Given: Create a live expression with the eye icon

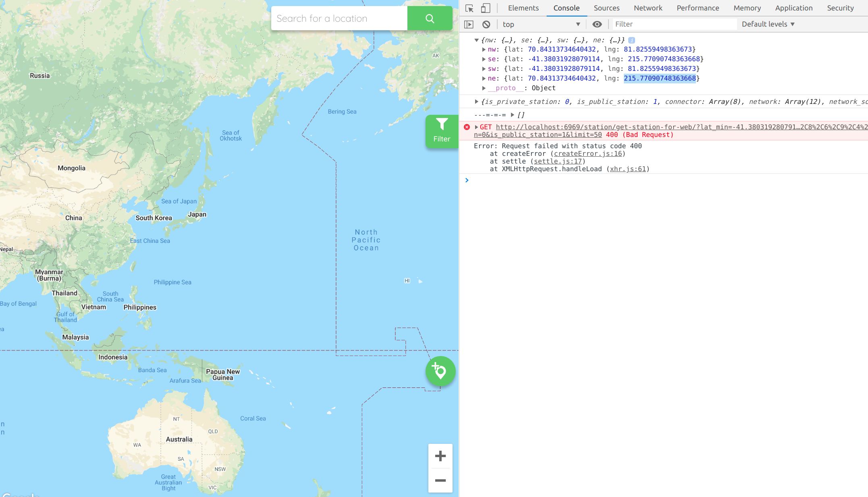Looking at the screenshot, I should [x=597, y=24].
